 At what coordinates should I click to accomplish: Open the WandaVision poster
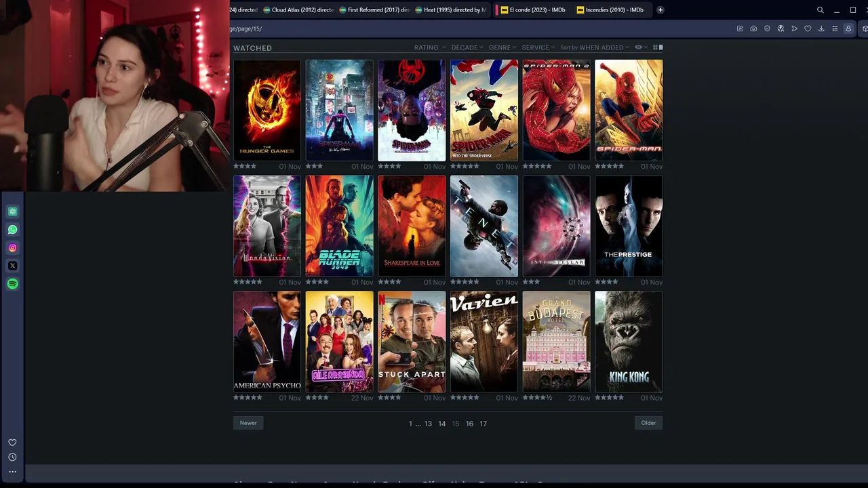pyautogui.click(x=267, y=226)
